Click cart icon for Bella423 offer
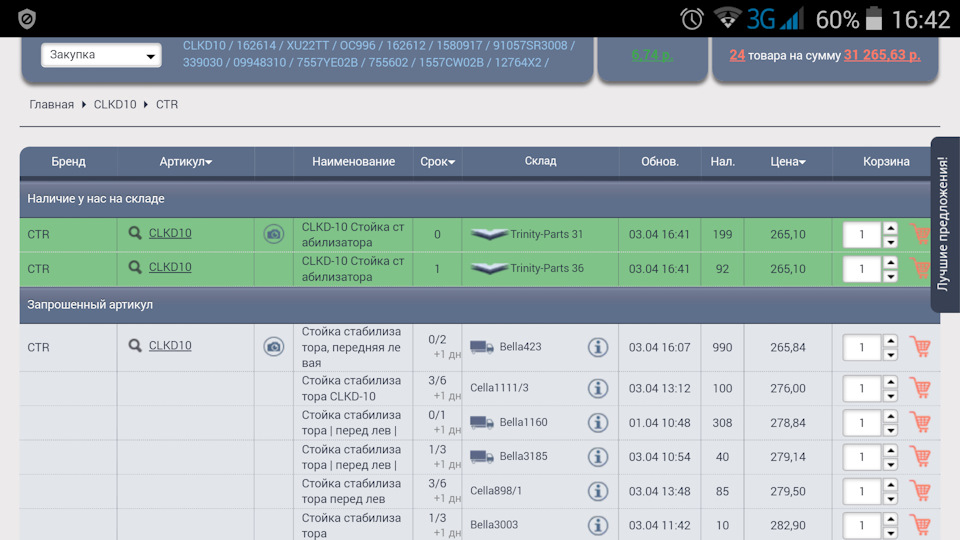Image resolution: width=960 pixels, height=540 pixels. click(920, 347)
